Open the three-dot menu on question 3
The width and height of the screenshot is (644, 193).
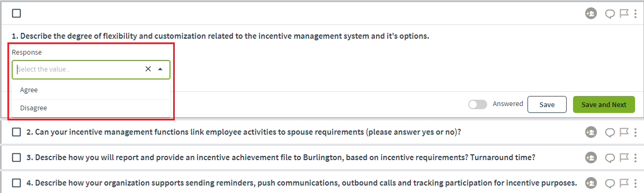click(635, 157)
